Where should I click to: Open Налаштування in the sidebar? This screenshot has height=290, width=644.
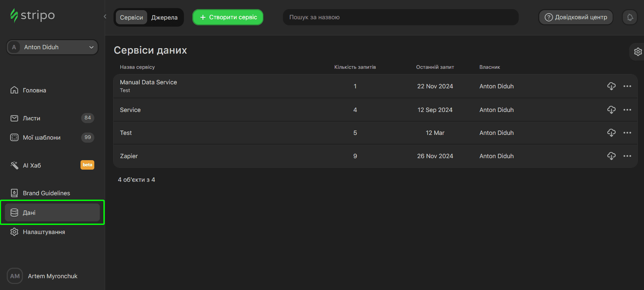44,232
